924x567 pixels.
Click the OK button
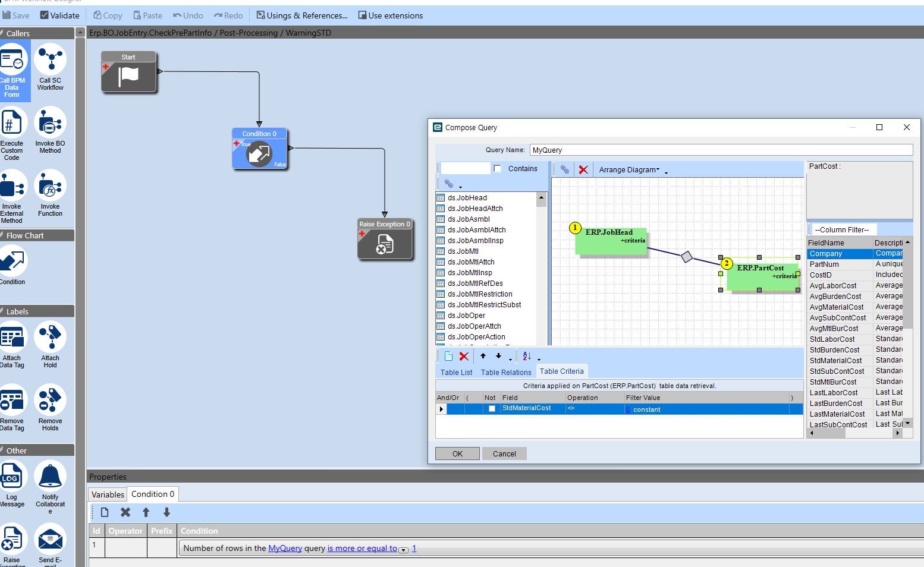point(457,453)
